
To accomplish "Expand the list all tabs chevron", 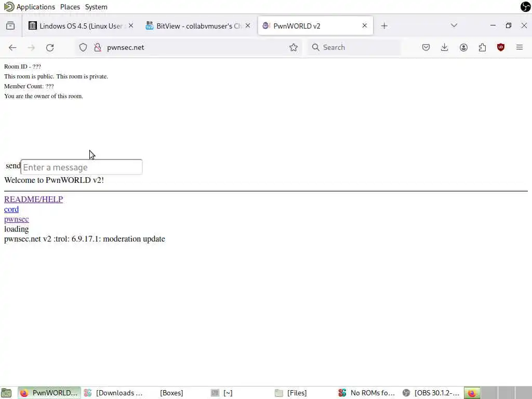I will pos(454,25).
